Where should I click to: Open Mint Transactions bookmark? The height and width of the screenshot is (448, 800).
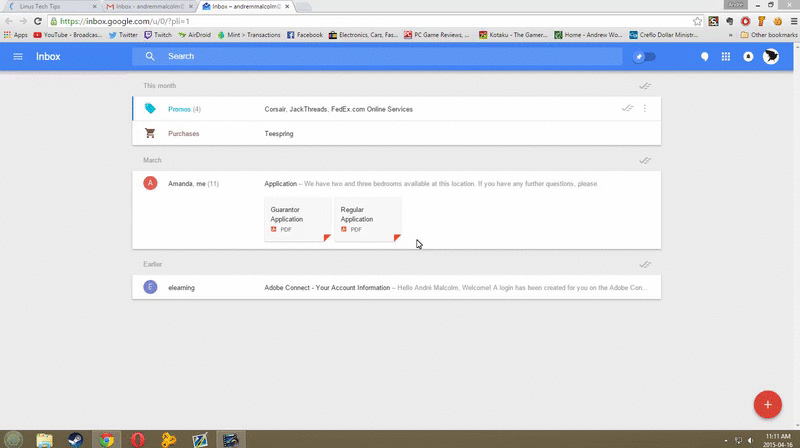click(x=249, y=35)
